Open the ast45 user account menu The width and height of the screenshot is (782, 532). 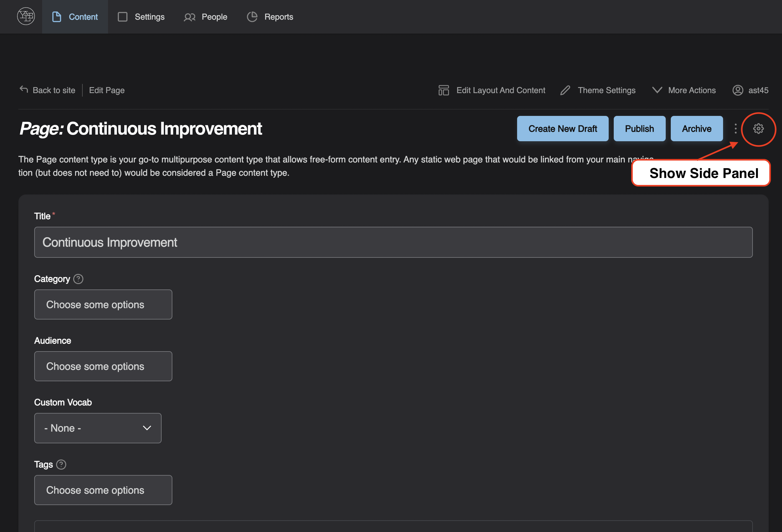(x=750, y=90)
